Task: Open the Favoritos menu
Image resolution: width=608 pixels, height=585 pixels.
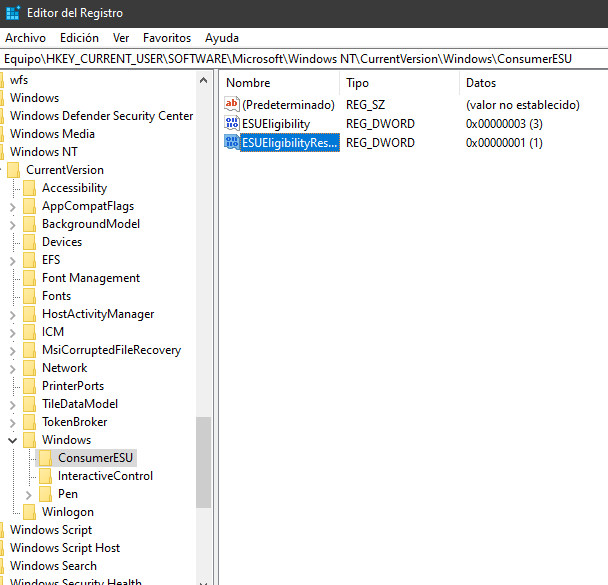Action: coord(167,38)
